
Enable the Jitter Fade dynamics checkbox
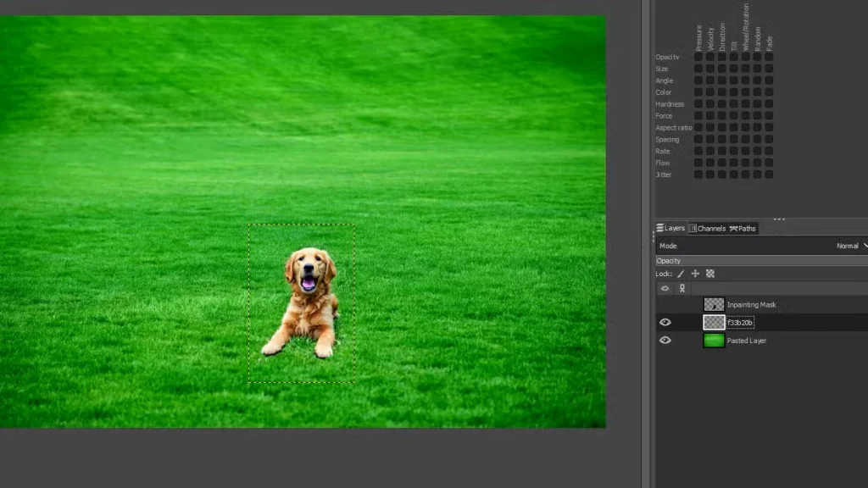[769, 175]
